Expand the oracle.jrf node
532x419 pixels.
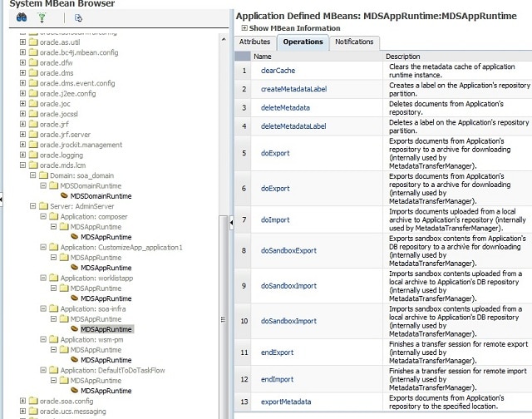(22, 124)
